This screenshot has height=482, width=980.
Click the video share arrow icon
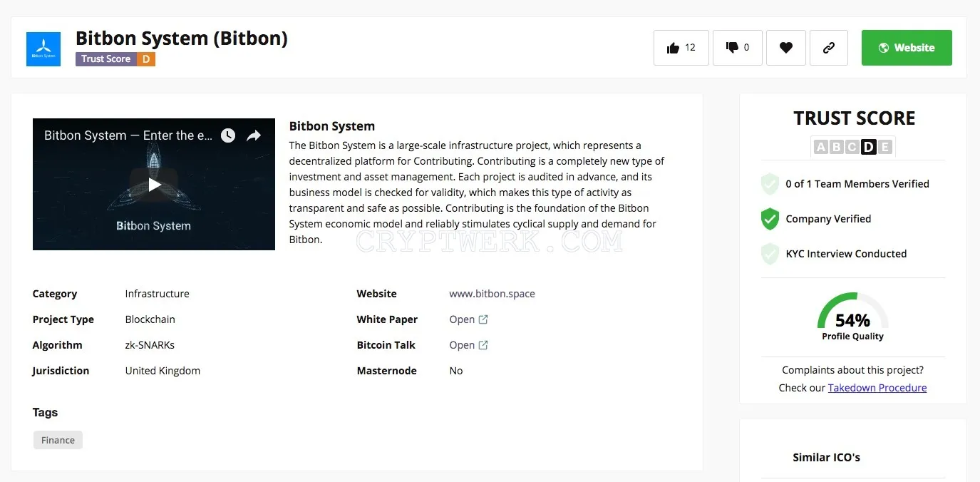click(x=254, y=135)
